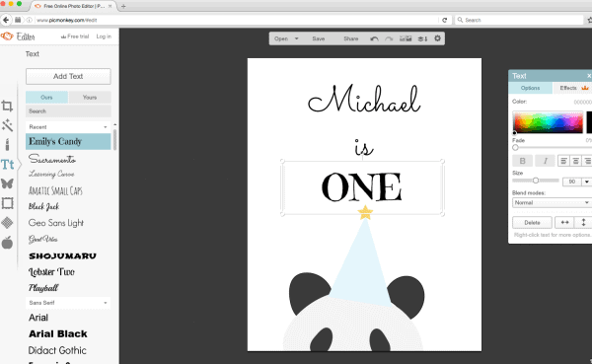Toggle Bold text formatting
Viewport: 592px width, 364px height.
pyautogui.click(x=523, y=161)
